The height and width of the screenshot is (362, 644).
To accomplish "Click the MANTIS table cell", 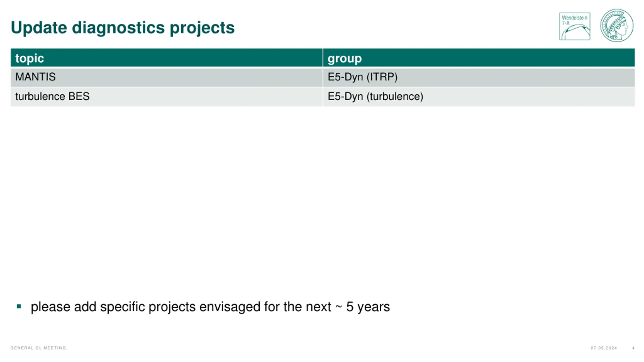I will click(x=167, y=77).
